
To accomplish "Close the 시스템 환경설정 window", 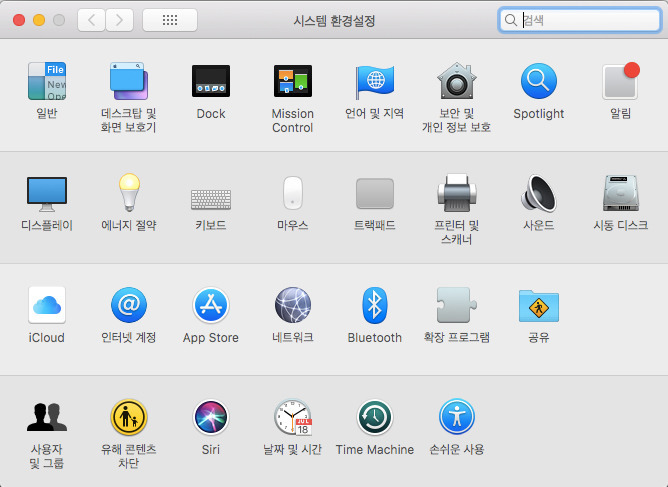I will point(19,20).
